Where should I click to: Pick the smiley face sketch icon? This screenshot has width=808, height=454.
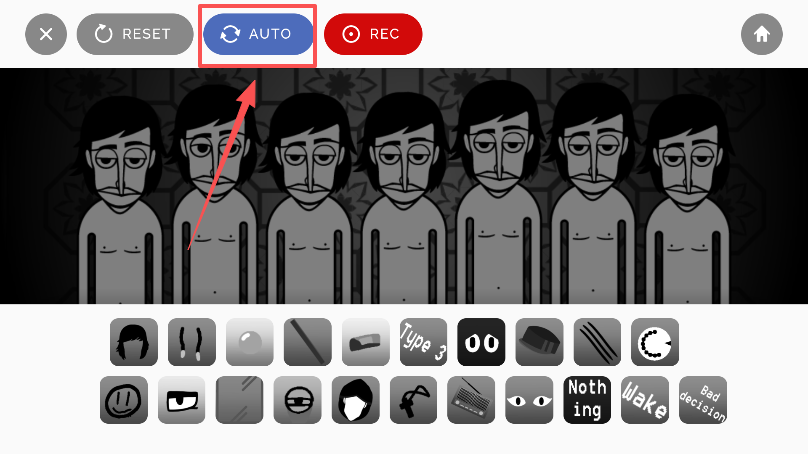click(x=124, y=400)
